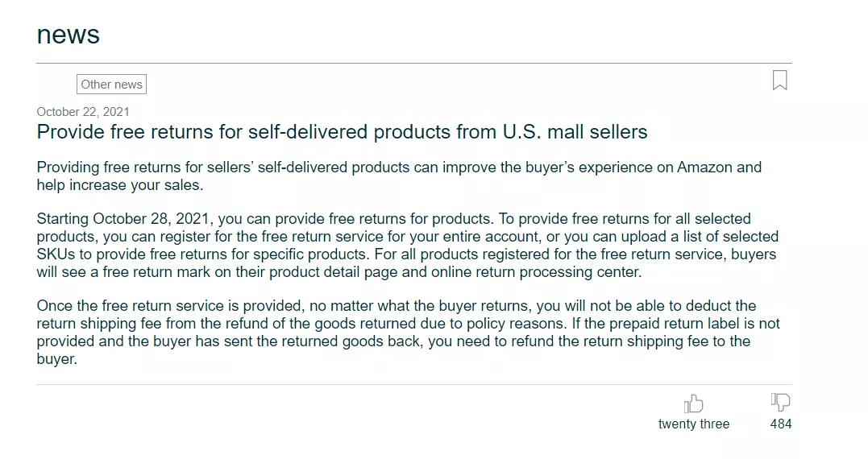868x459 pixels.
Task: Click the thumbs up icon
Action: point(693,403)
